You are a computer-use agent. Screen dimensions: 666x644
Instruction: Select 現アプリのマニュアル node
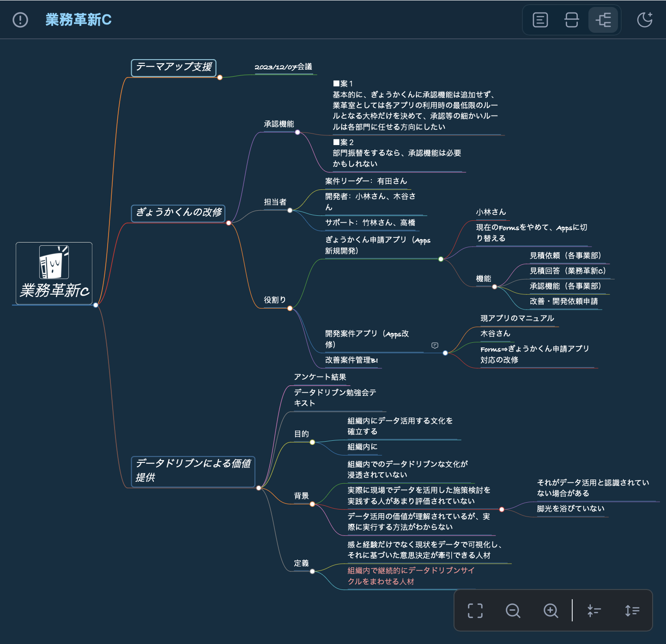point(517,318)
